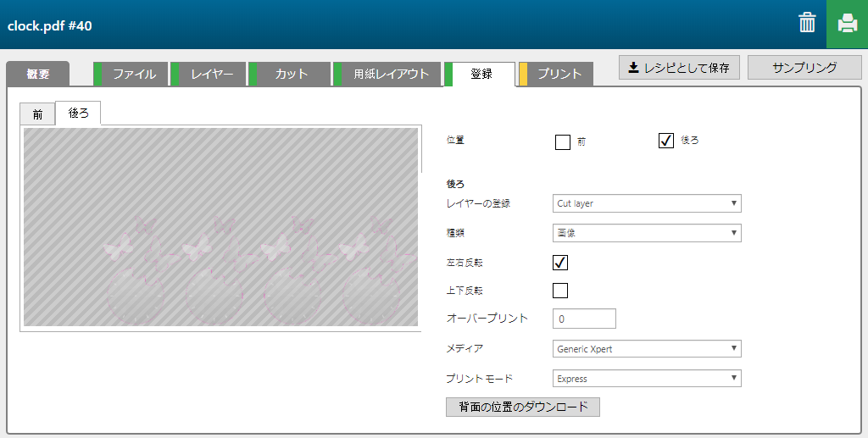Click the trash can delete icon
This screenshot has width=868, height=438.
point(807,24)
